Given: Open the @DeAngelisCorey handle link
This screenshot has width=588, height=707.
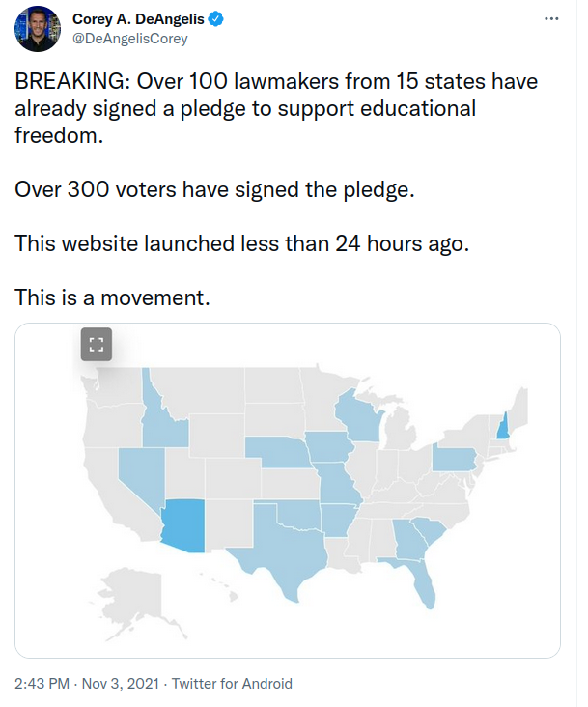Looking at the screenshot, I should click(x=130, y=39).
